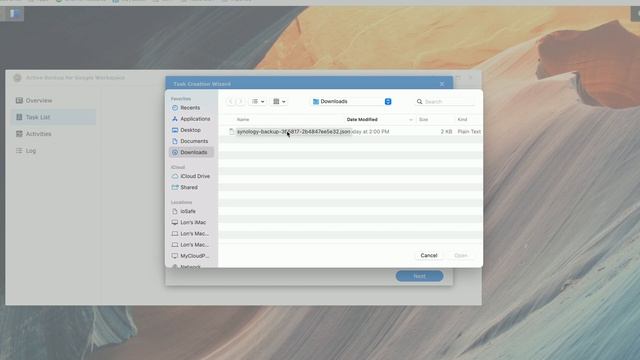Click the Cancel button in file dialog
Image resolution: width=640 pixels, height=360 pixels.
point(429,256)
